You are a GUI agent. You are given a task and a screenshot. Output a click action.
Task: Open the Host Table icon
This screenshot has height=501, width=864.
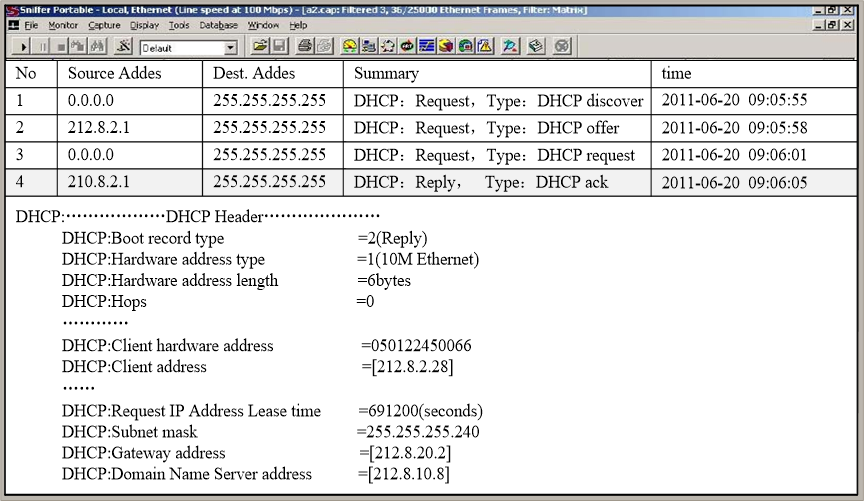[369, 46]
